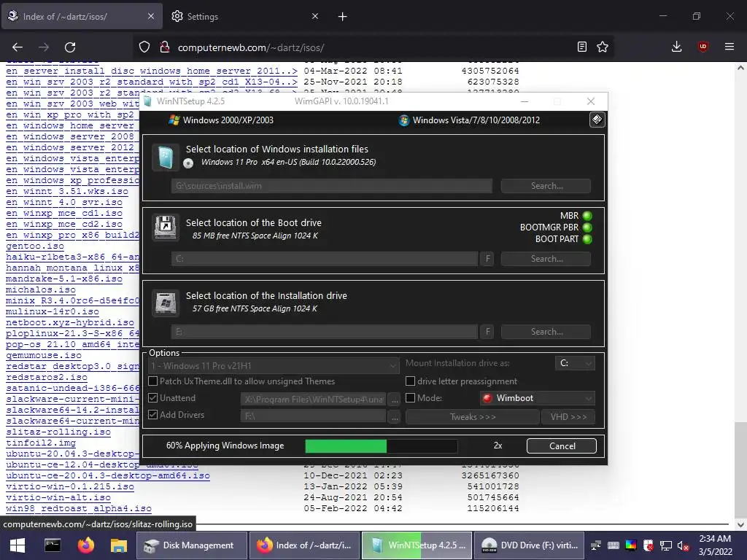Click the muted volume tray icon

[x=683, y=545]
